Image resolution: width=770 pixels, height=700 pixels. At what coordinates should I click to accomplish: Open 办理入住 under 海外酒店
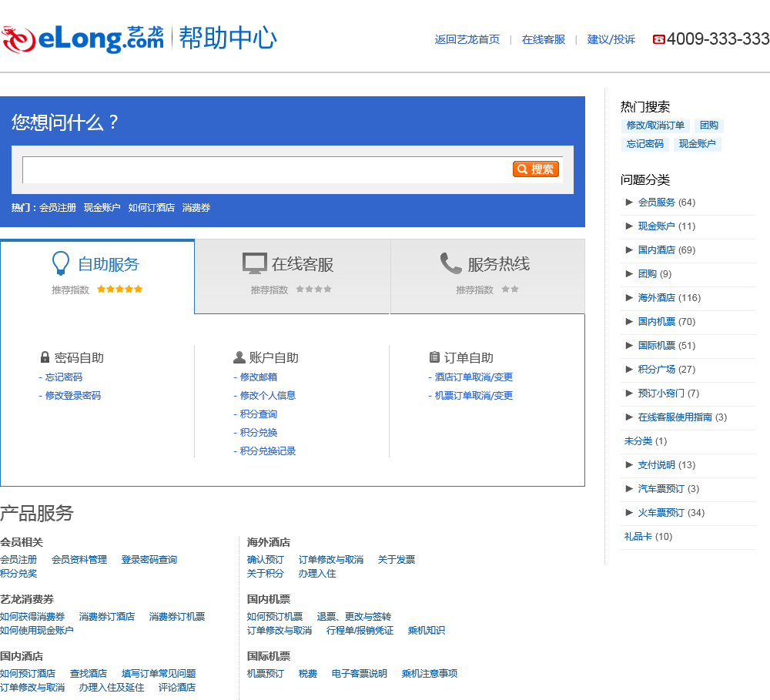tap(316, 573)
